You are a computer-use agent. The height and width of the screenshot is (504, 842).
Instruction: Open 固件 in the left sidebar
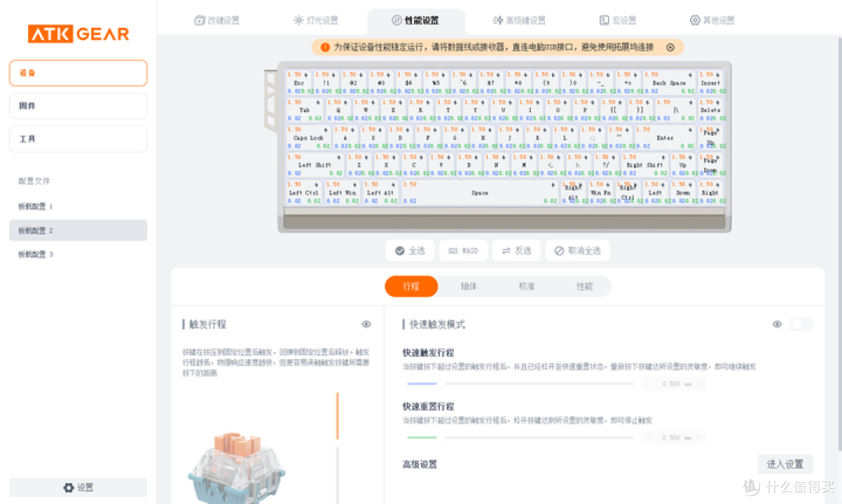[x=79, y=106]
